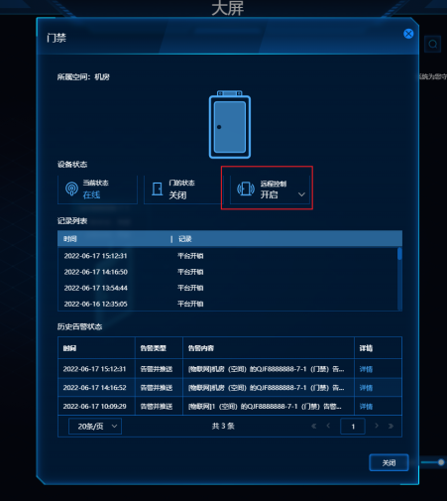Image resolution: width=448 pixels, height=501 pixels.
Task: Open the 20条/页 page size dropdown
Action: [95, 427]
